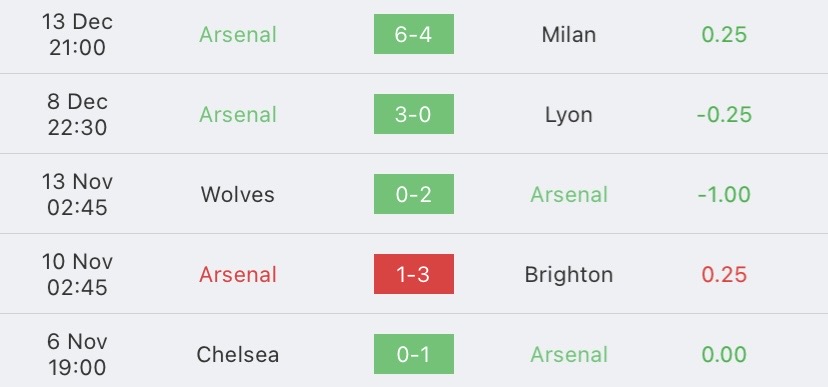Select Lyon team name

tap(569, 115)
